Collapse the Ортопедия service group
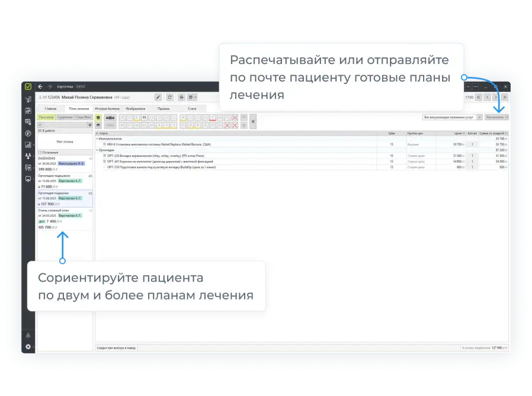Viewport: 532px width, 396px height. coord(97,150)
